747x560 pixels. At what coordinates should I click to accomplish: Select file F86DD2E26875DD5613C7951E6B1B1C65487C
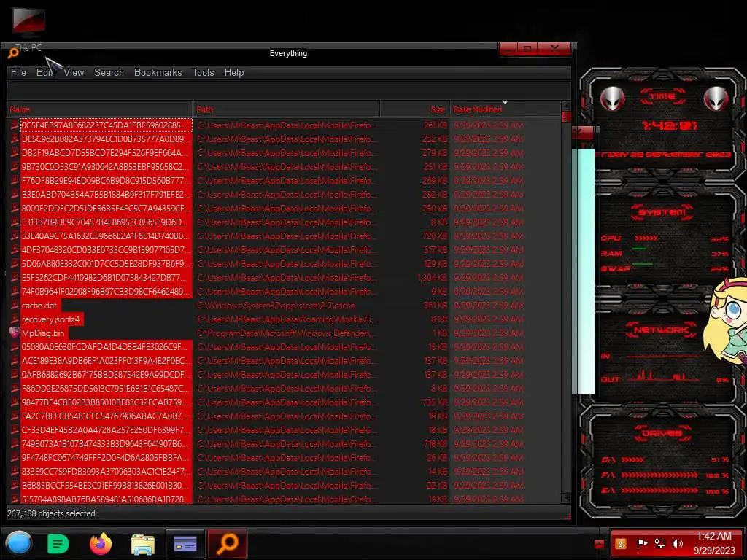pyautogui.click(x=106, y=388)
